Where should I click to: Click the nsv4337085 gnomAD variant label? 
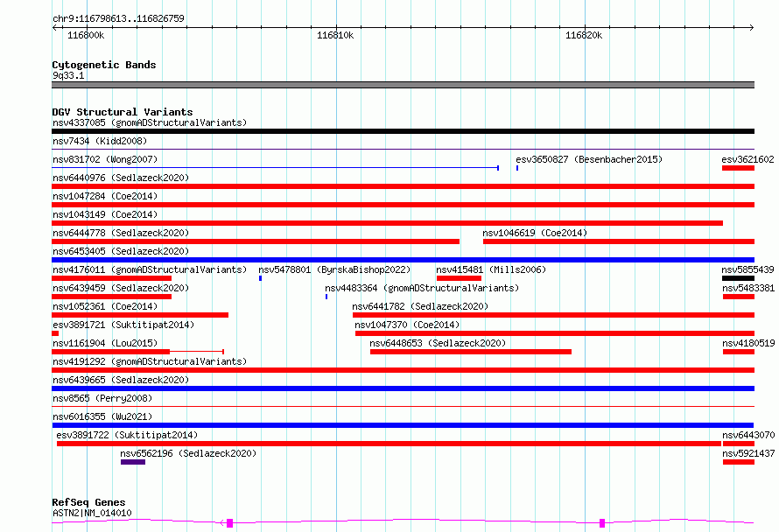[x=150, y=122]
